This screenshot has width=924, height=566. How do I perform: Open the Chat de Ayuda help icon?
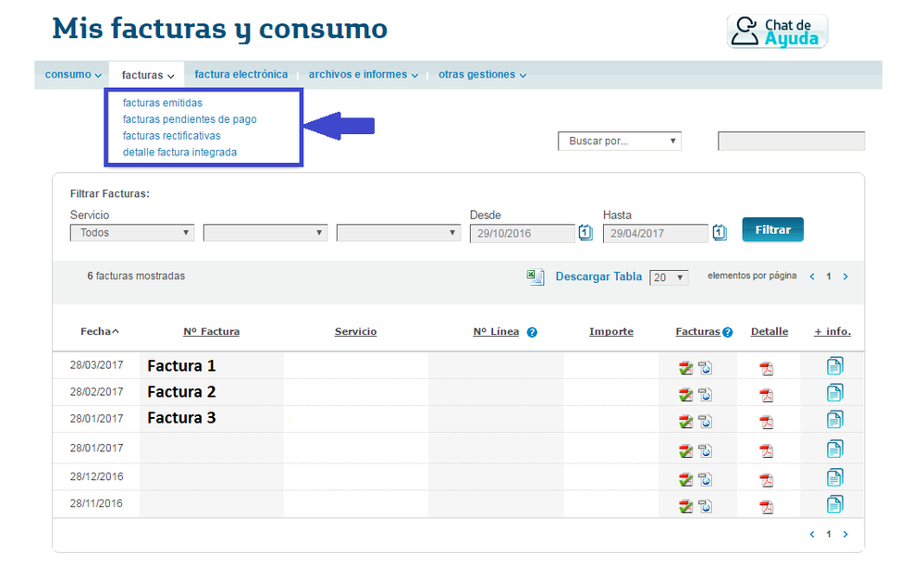pos(777,31)
